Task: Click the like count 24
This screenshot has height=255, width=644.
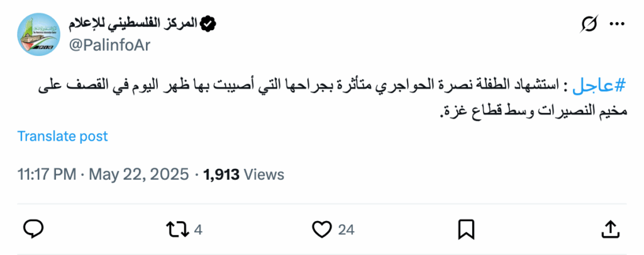Action: coord(346,230)
